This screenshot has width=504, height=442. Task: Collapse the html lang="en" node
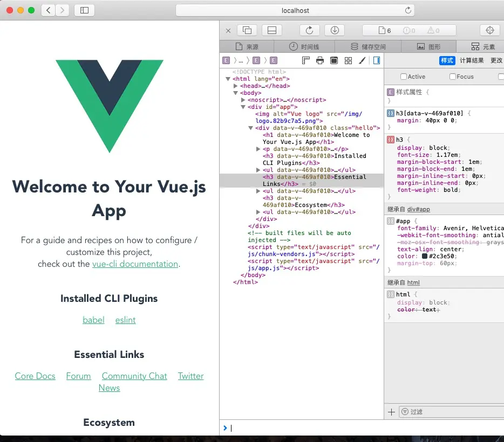(x=228, y=79)
